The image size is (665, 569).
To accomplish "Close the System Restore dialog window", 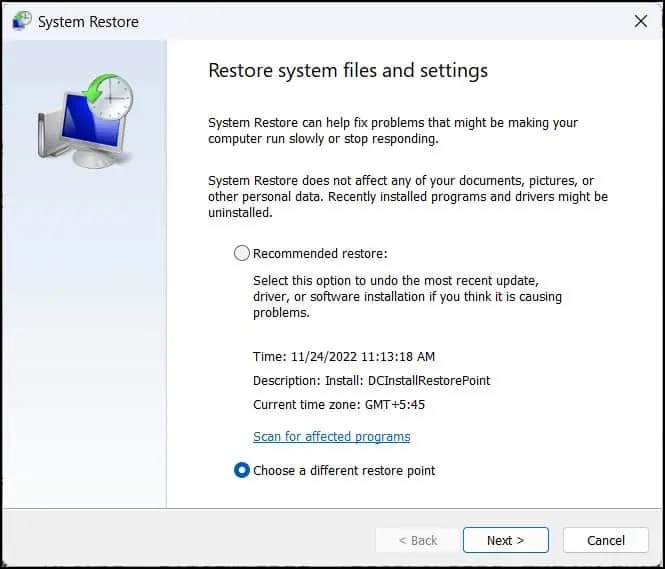I will [640, 21].
